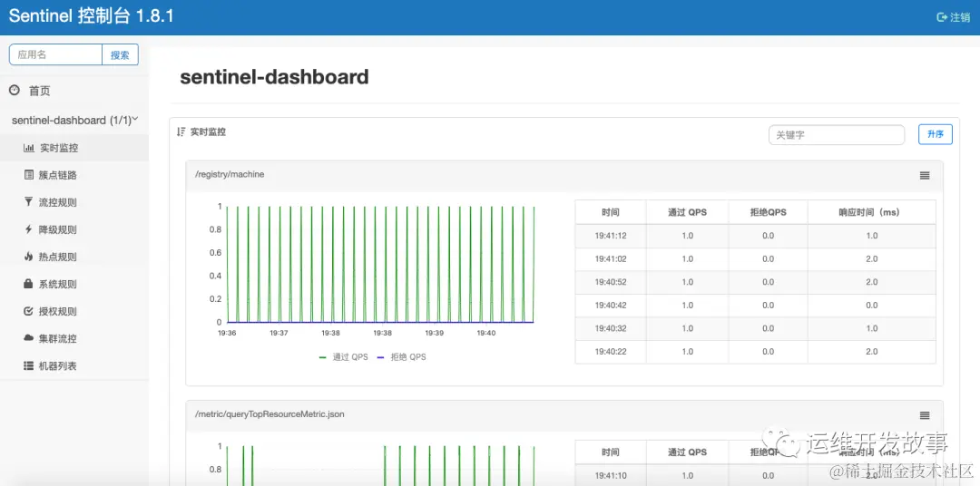Focus the 应用名 app name field
The image size is (980, 486).
click(x=55, y=54)
